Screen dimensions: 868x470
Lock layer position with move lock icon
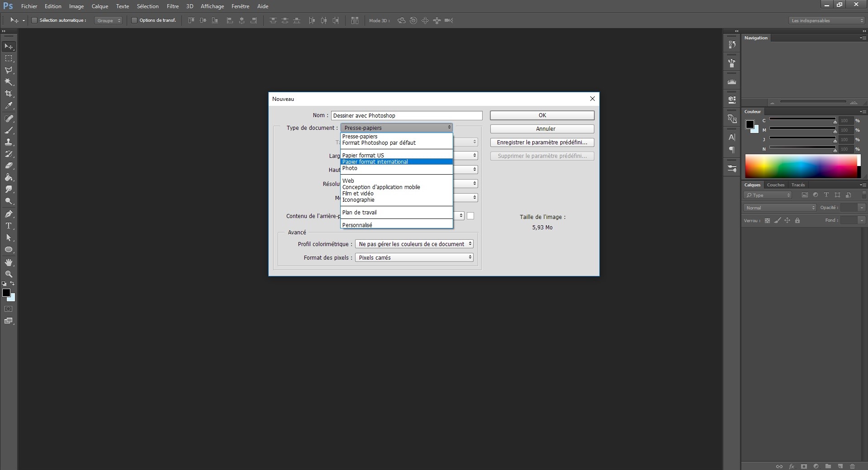[787, 220]
